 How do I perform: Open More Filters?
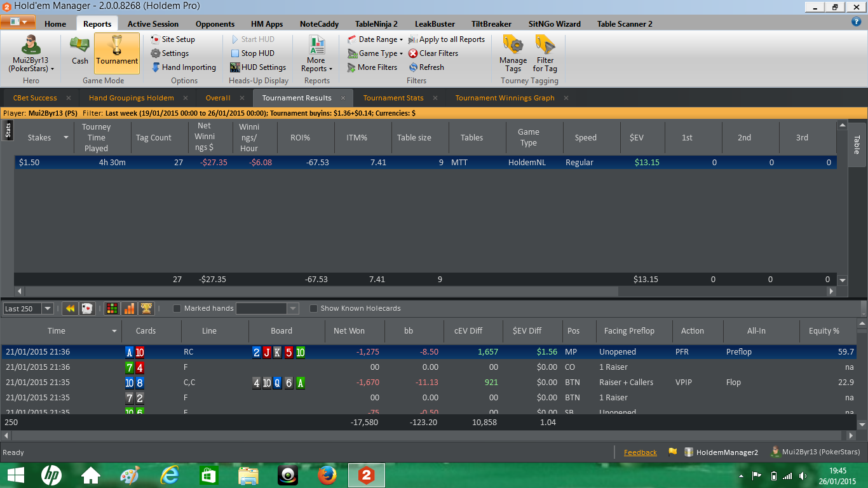point(372,67)
